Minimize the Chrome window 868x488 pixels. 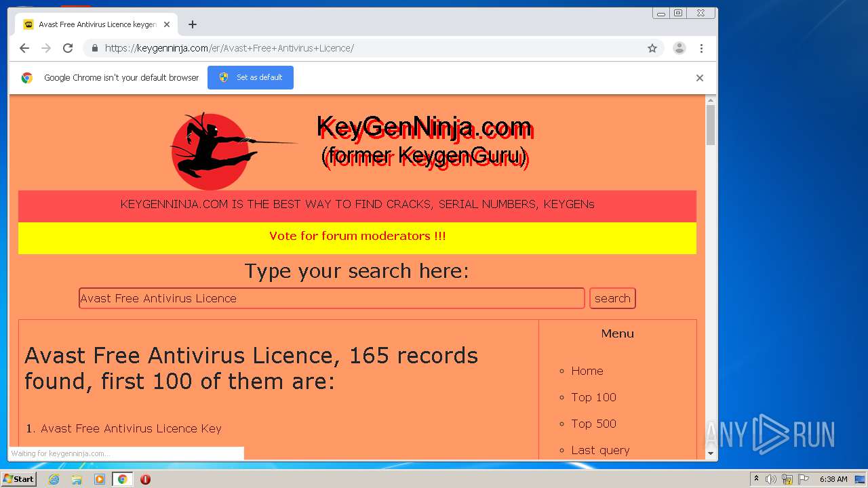pyautogui.click(x=661, y=13)
